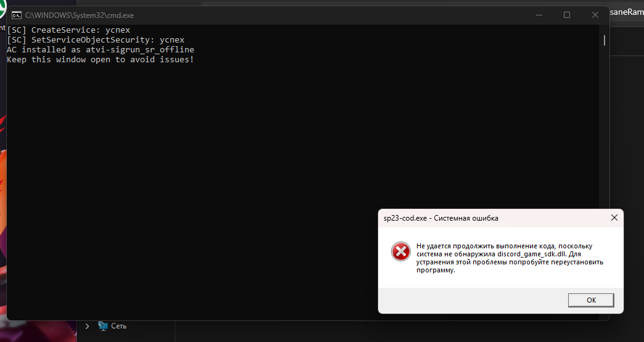Click the 'sp23-cod.exe - Системная ошибка' dialog title
The image size is (644, 342).
tap(440, 218)
